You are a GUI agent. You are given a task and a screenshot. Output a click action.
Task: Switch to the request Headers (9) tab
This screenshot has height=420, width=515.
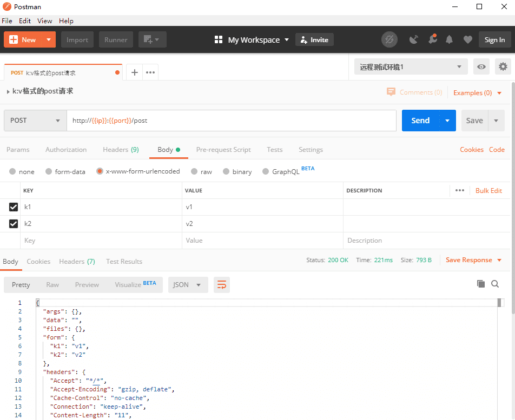(121, 150)
